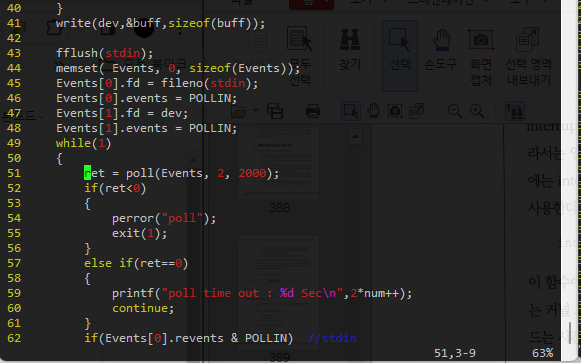
Task: Click 'Events[1].events = POLLIN;' on line 48
Action: (x=146, y=128)
